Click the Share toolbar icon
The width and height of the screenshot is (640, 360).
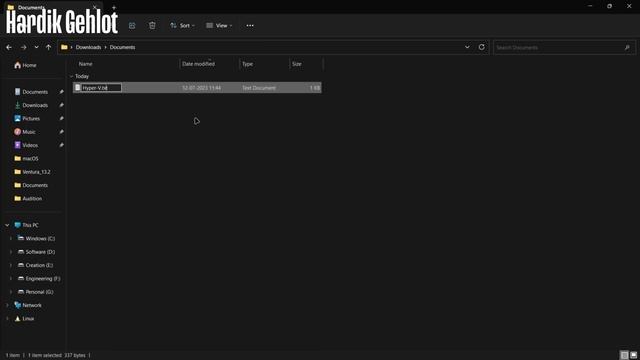[132, 25]
